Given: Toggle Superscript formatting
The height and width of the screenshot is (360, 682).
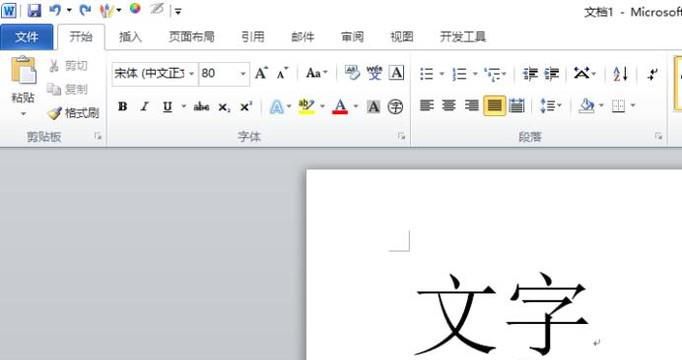Looking at the screenshot, I should [x=246, y=106].
